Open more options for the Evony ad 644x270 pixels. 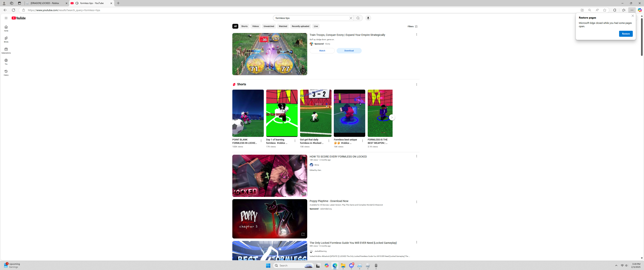(417, 34)
